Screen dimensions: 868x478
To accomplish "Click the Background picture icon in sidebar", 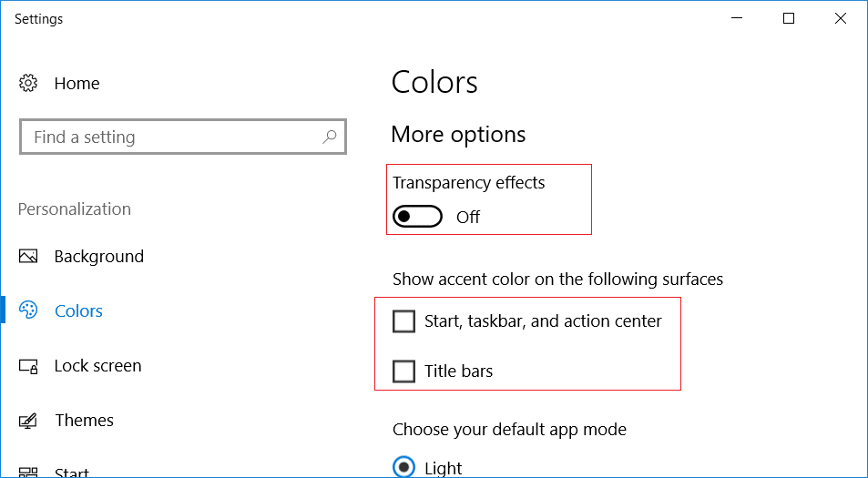I will (28, 257).
